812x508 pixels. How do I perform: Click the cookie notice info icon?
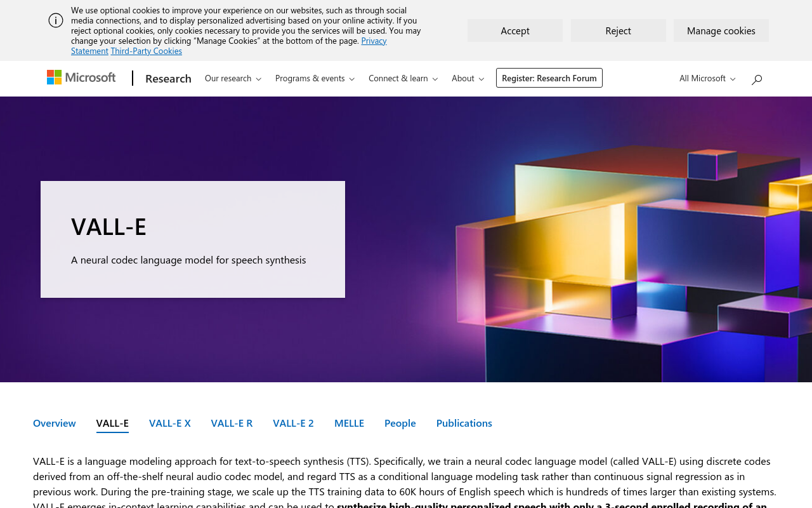[56, 20]
